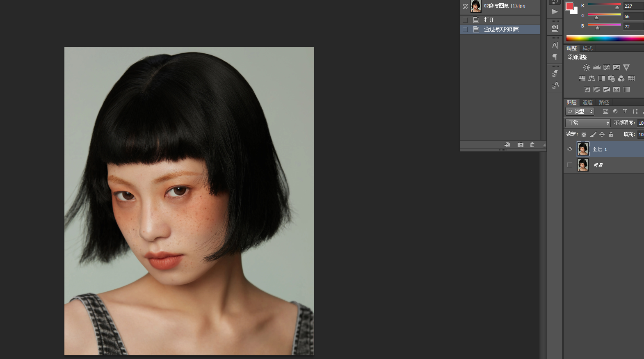Delete the current history state
644x359 pixels.
pos(532,145)
